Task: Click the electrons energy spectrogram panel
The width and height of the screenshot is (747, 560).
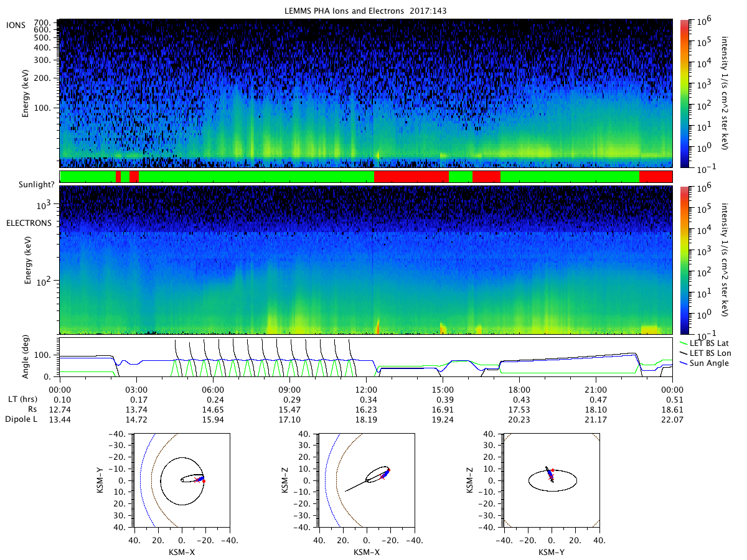Action: (x=366, y=260)
